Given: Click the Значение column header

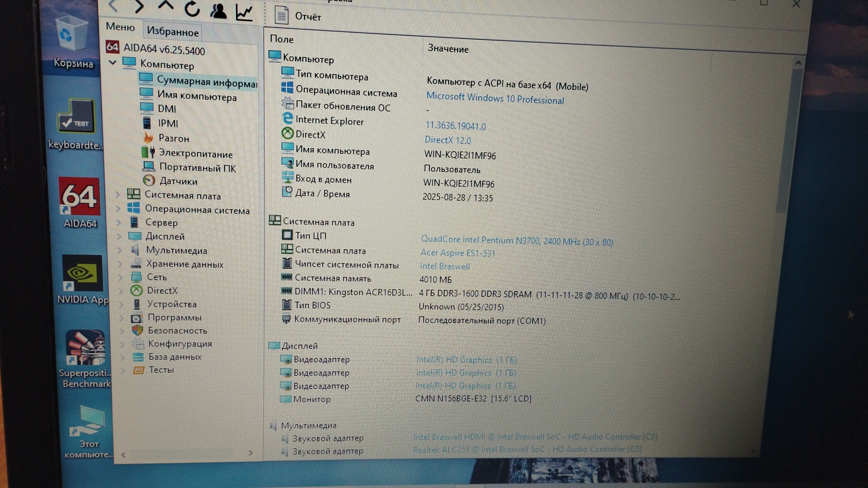Looking at the screenshot, I should tap(448, 49).
